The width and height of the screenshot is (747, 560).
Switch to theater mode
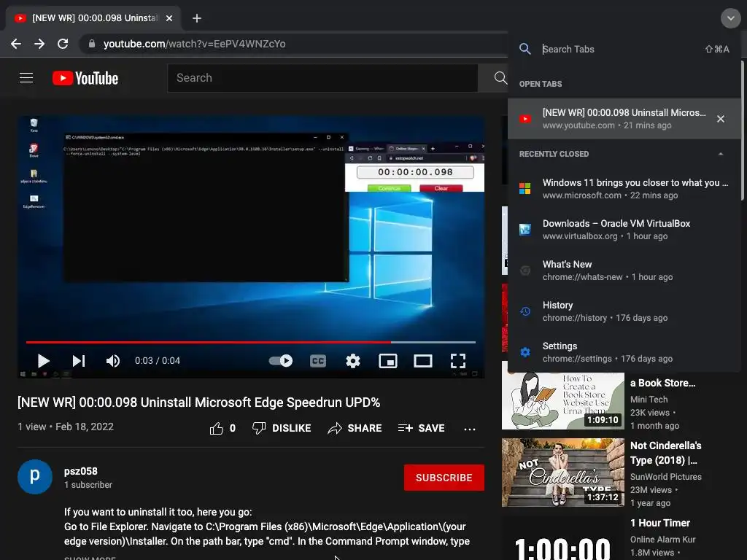[x=423, y=361]
